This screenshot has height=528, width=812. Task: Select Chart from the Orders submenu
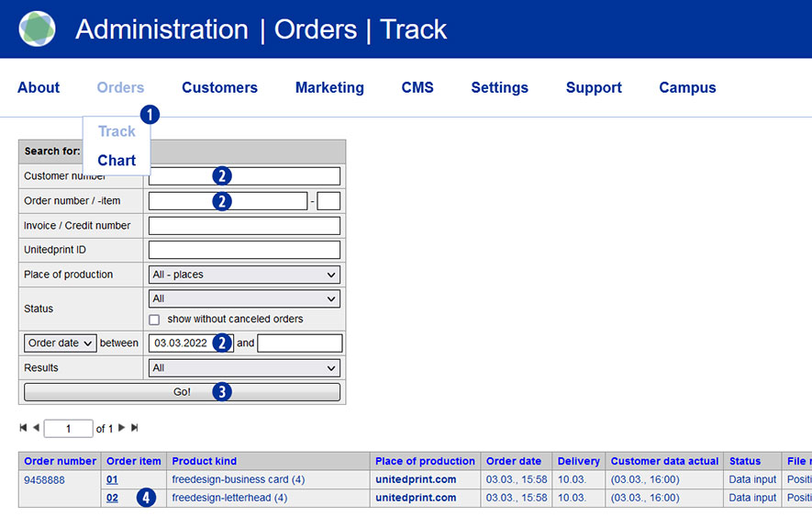(117, 160)
